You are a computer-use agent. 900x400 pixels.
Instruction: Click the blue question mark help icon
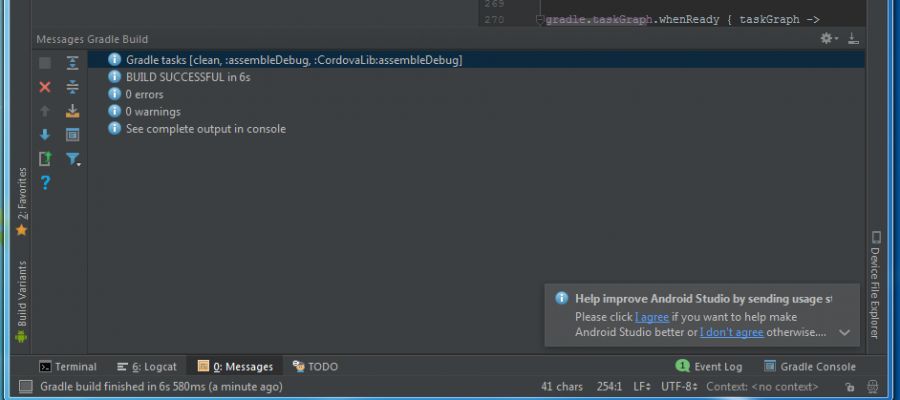point(44,183)
